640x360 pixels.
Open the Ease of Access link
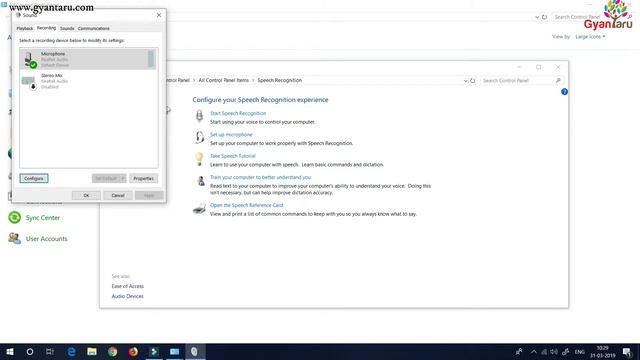pyautogui.click(x=128, y=286)
